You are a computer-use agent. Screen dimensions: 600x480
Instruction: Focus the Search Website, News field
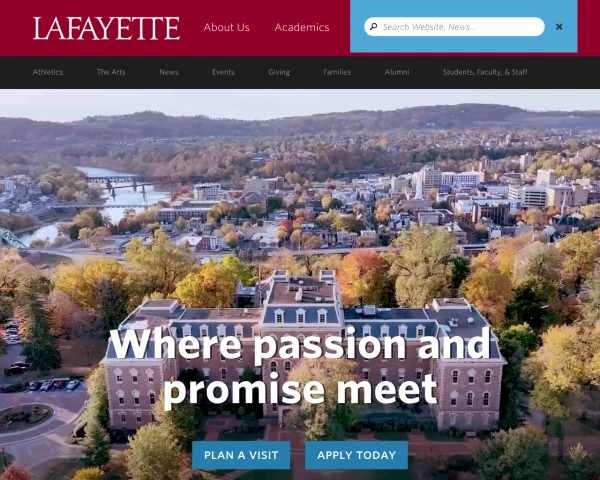click(454, 27)
